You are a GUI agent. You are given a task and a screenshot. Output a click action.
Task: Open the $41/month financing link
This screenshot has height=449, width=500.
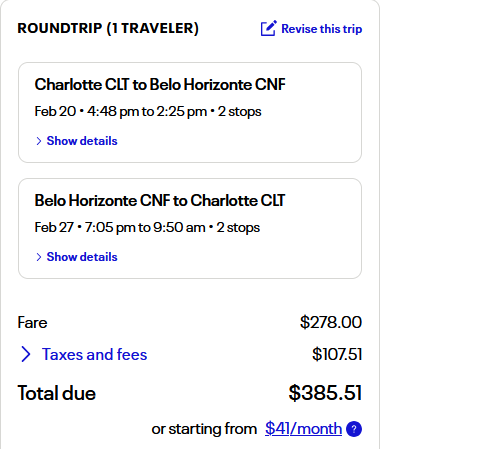[303, 429]
